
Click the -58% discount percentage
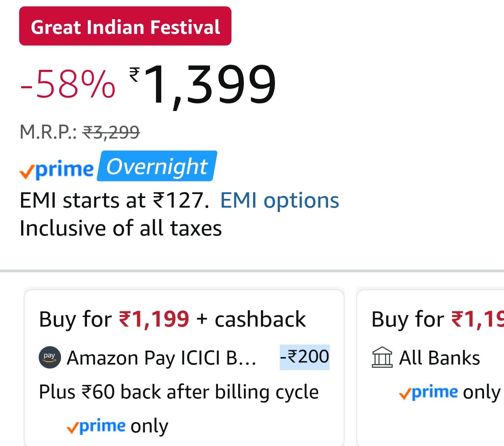(x=68, y=84)
